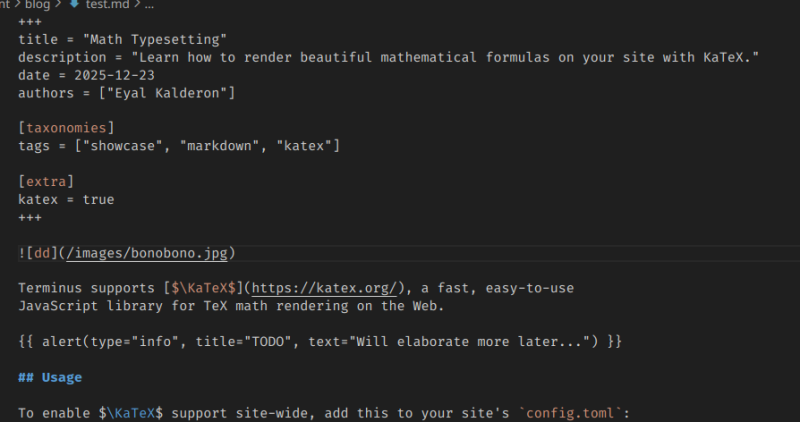Image resolution: width=800 pixels, height=422 pixels.
Task: Expand the breadcrumb ellipsis after test.md
Action: (149, 5)
